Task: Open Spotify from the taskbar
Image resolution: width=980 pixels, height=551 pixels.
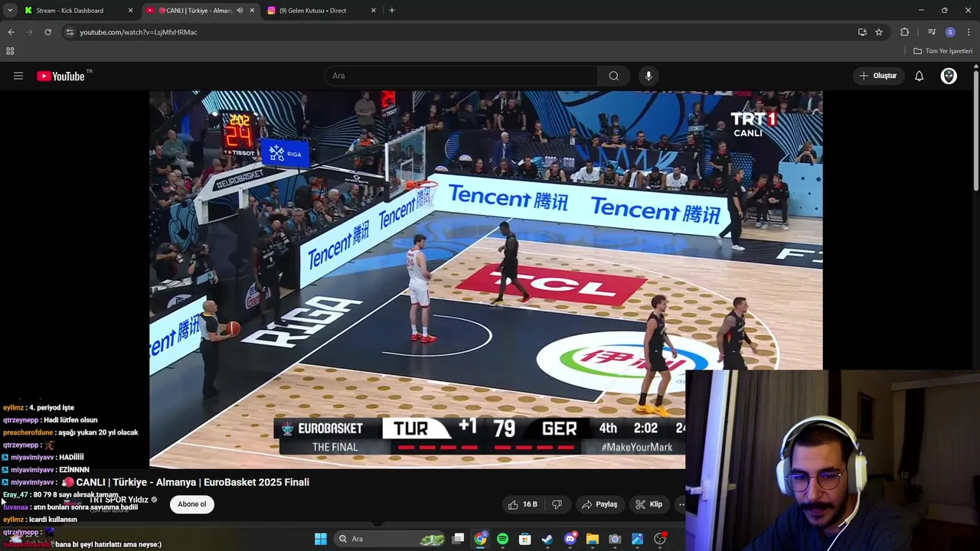Action: pyautogui.click(x=502, y=539)
